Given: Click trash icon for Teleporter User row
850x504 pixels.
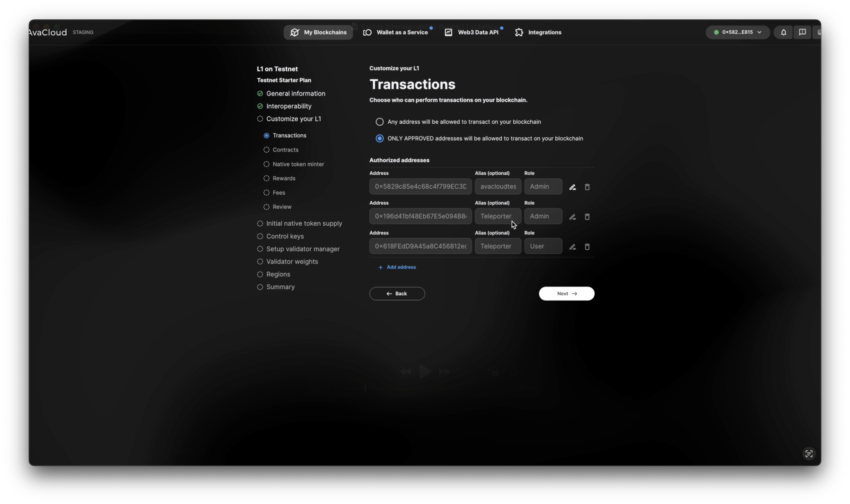Looking at the screenshot, I should click(587, 247).
